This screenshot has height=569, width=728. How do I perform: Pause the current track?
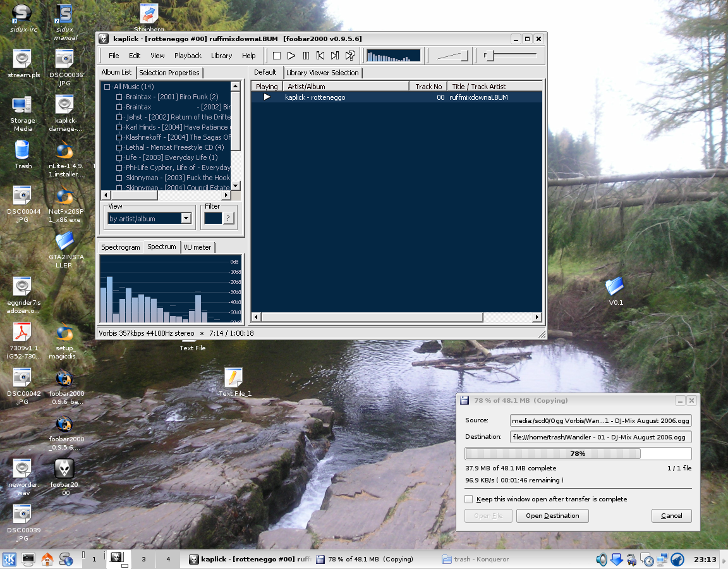(x=306, y=56)
